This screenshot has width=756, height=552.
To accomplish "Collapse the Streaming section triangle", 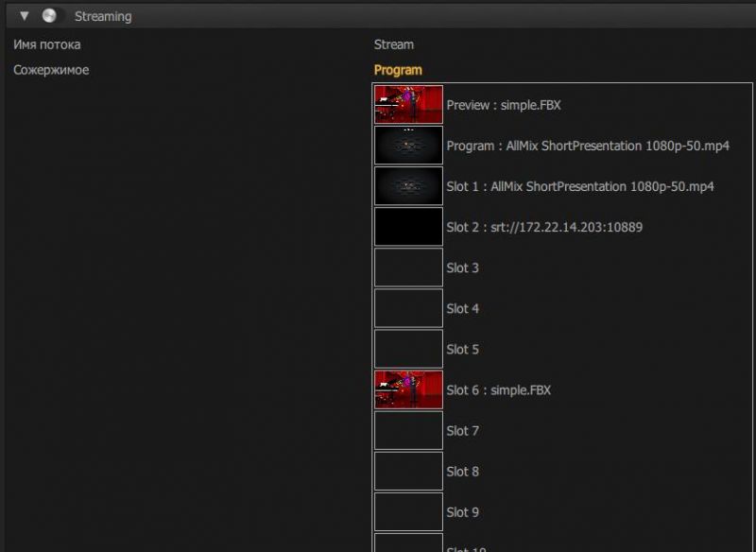I will (25, 16).
